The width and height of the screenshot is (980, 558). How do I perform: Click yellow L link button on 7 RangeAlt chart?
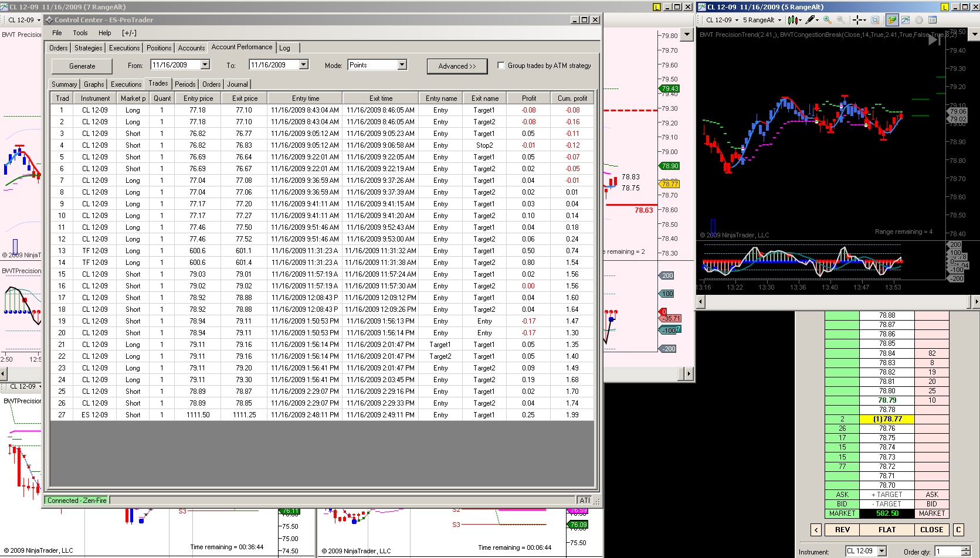tap(657, 7)
